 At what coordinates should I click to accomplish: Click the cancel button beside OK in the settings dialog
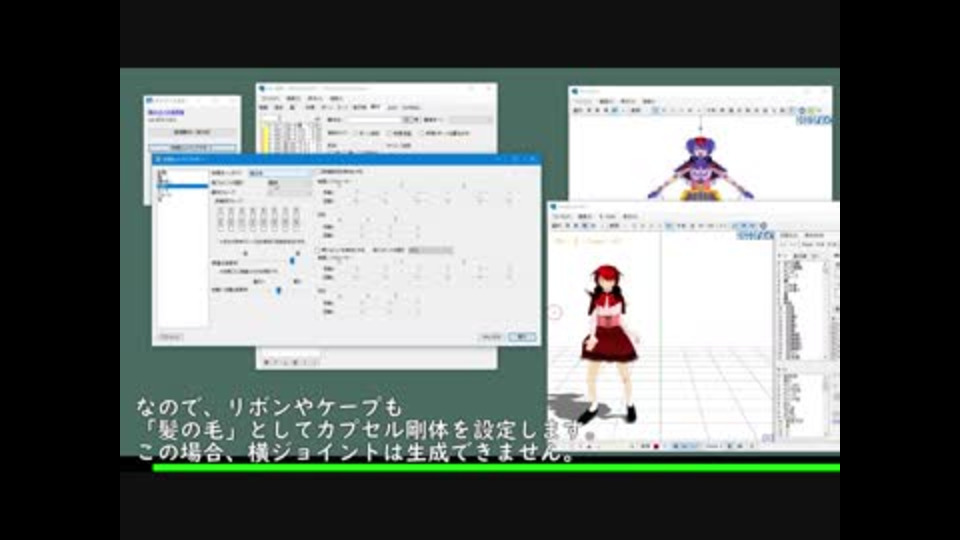click(491, 337)
